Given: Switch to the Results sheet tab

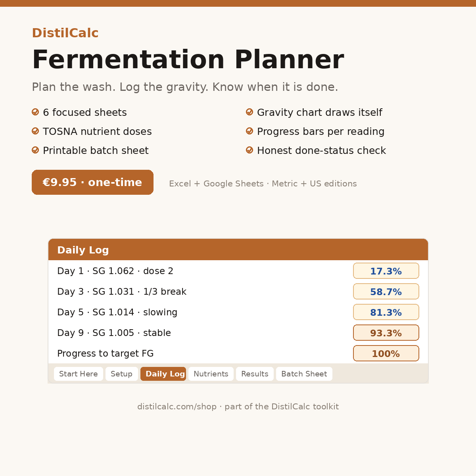Looking at the screenshot, I should tap(255, 374).
